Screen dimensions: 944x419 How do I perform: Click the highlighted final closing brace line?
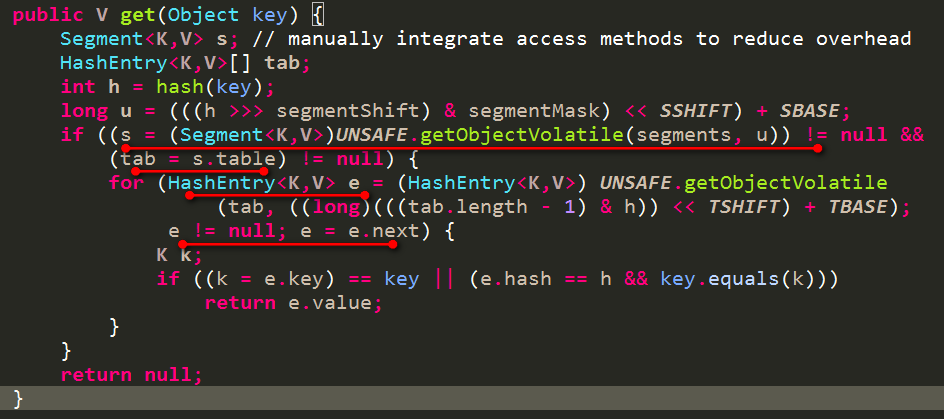18,399
